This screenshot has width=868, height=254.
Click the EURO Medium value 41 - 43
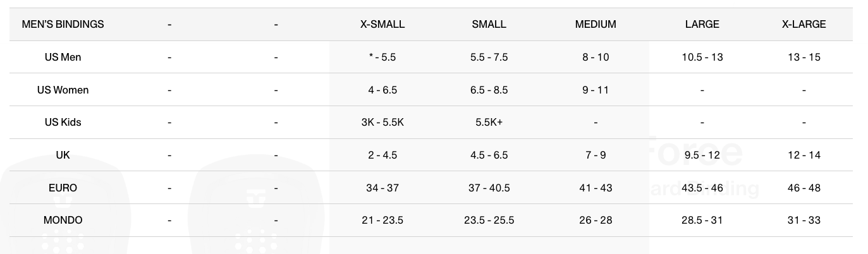pos(595,188)
